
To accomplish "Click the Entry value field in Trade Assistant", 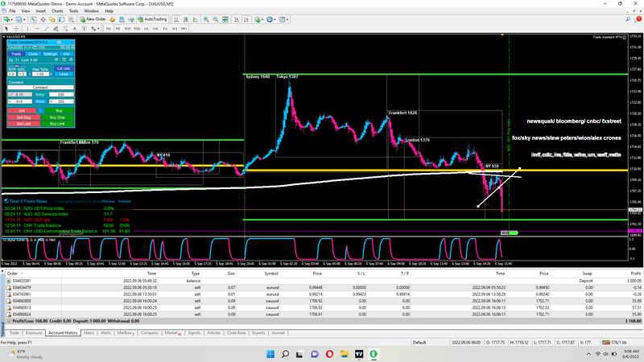I will (61, 95).
